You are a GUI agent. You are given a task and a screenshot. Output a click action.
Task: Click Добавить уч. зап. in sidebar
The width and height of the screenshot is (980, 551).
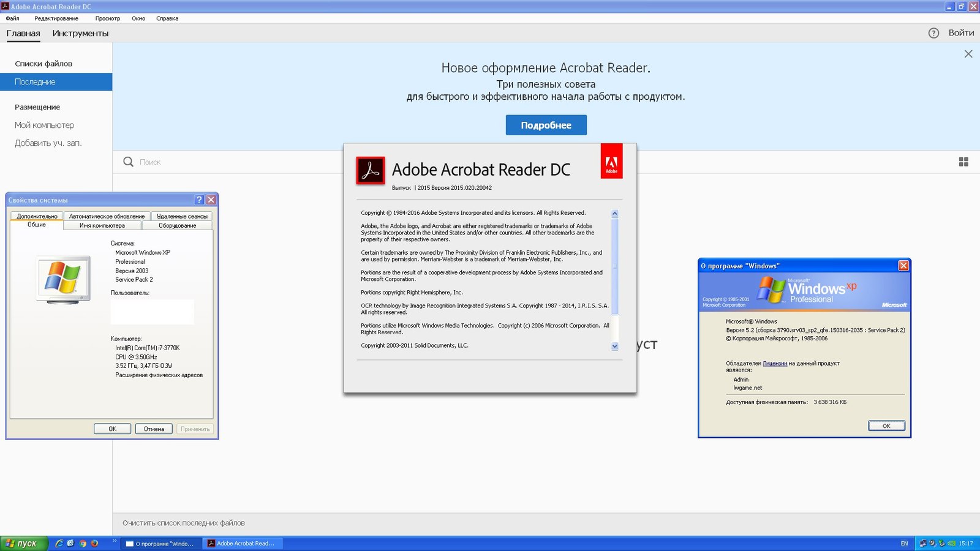click(x=48, y=143)
